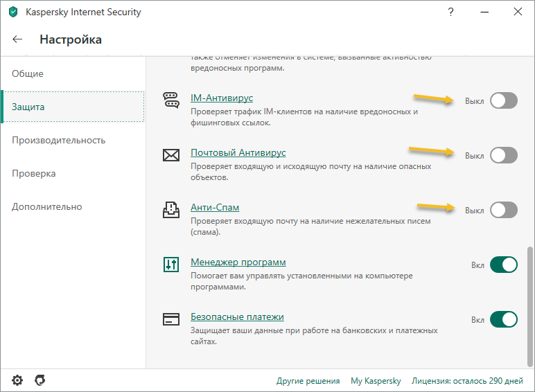The width and height of the screenshot is (535, 392).
Task: Click the My Kaspersky link
Action: pos(376,381)
